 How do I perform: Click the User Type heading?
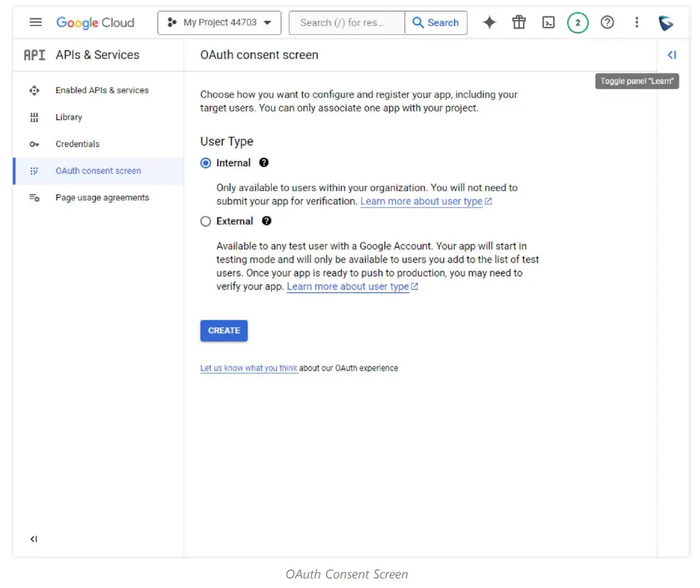[x=226, y=142]
